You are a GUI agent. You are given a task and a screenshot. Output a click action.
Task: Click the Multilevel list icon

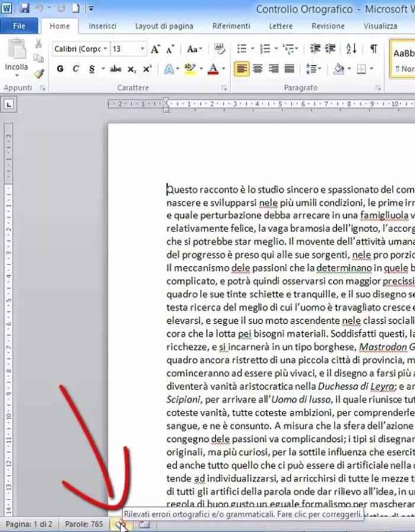(289, 49)
